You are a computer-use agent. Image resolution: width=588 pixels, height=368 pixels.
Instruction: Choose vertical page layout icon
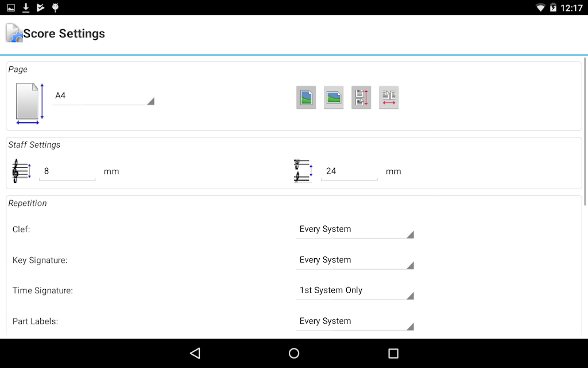tap(361, 98)
